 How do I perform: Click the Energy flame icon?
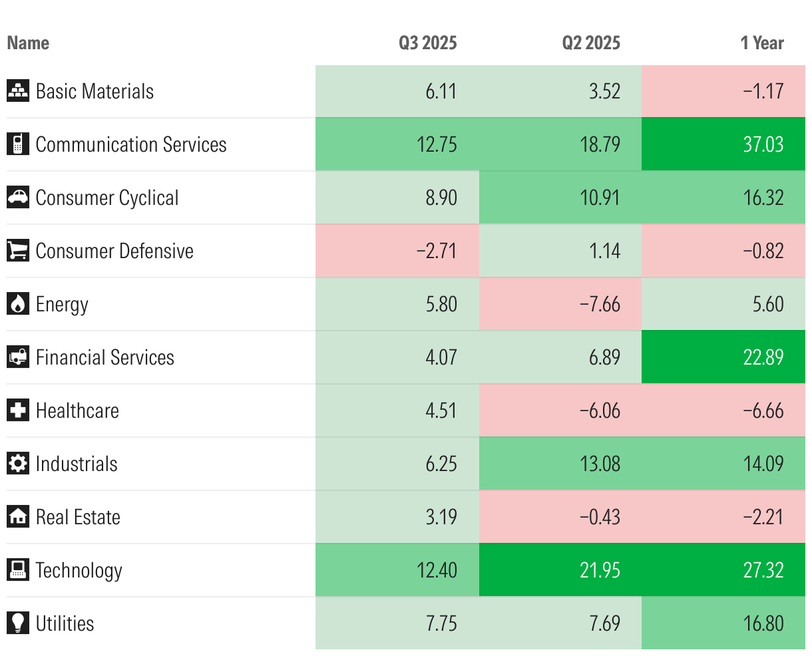18,304
